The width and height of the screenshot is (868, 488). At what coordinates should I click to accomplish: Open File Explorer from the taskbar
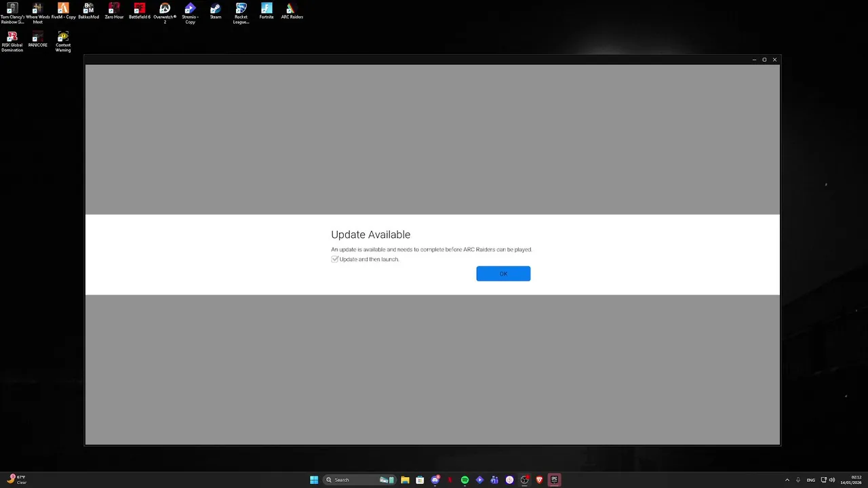[405, 480]
